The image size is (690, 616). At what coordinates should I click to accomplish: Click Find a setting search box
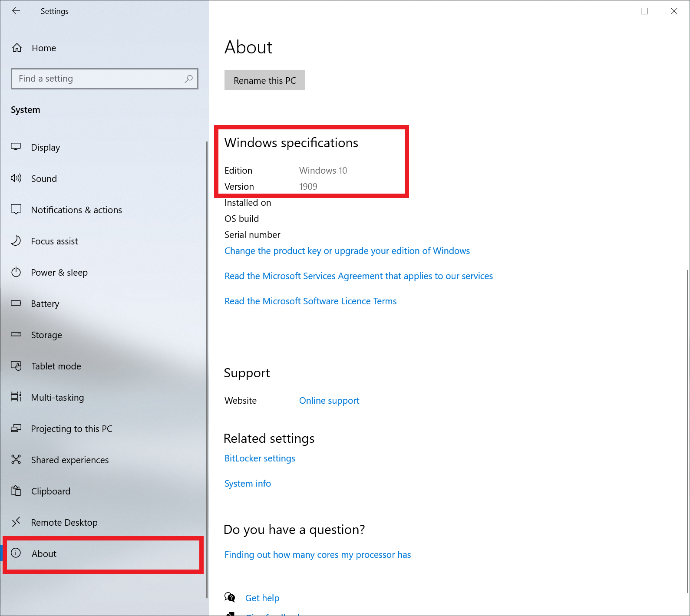105,79
